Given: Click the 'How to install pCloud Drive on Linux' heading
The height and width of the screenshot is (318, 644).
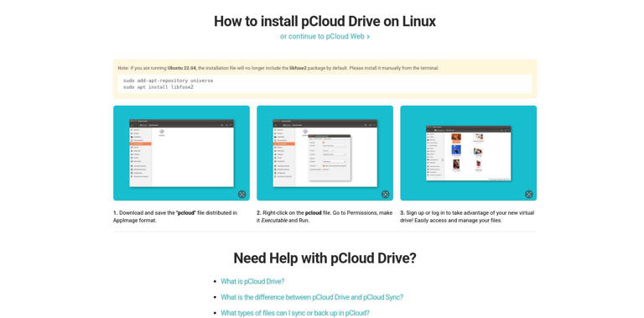Looking at the screenshot, I should tap(325, 21).
